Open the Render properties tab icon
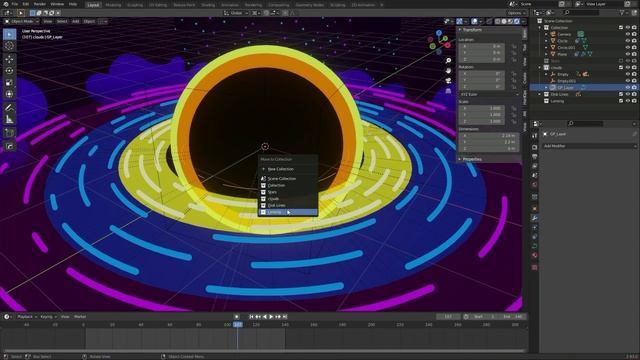This screenshot has width=640, height=360. 535,147
